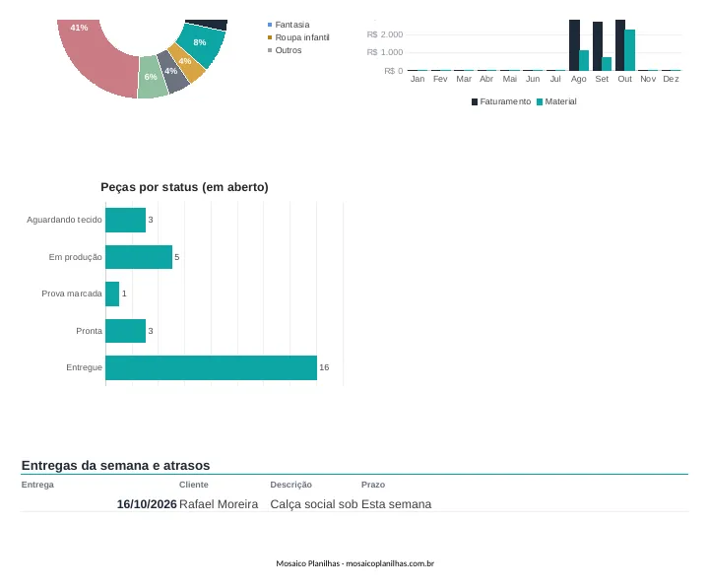Click the Em produção bar
The image size is (708, 588).
tap(139, 257)
